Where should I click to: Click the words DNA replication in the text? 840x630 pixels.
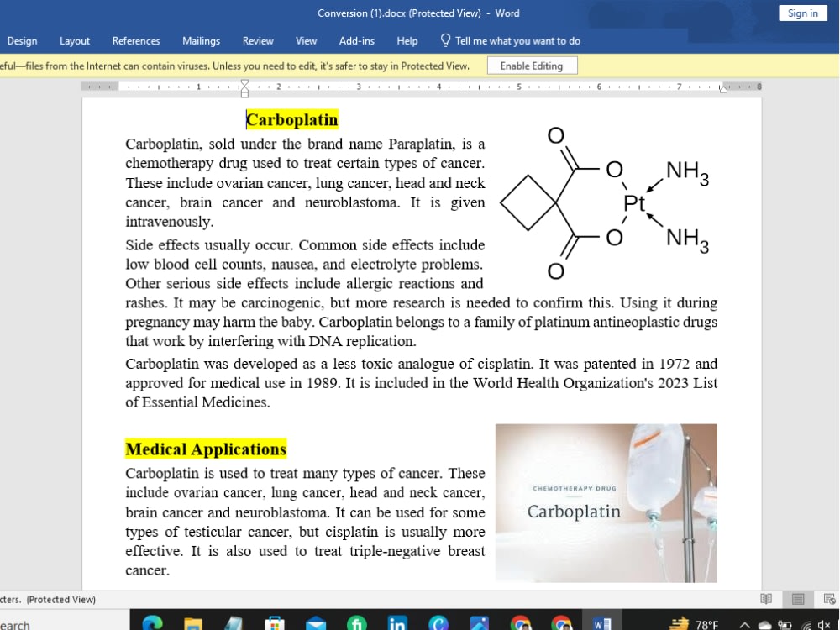click(361, 341)
